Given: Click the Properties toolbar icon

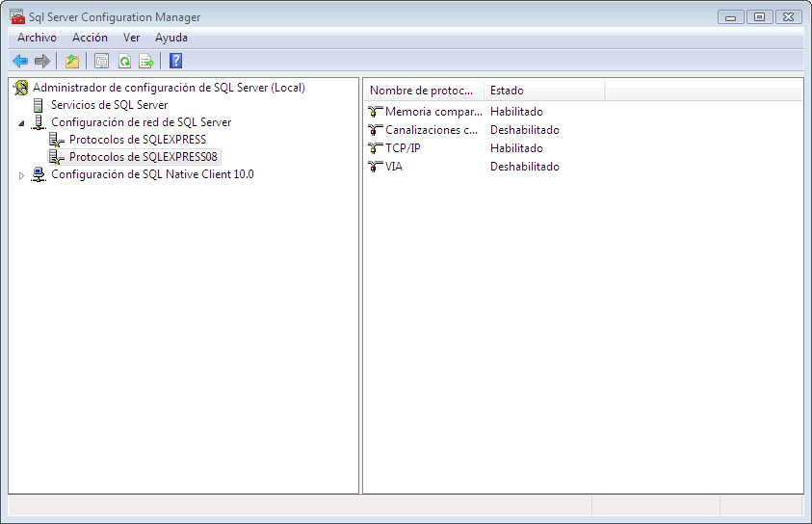Looking at the screenshot, I should tap(101, 61).
